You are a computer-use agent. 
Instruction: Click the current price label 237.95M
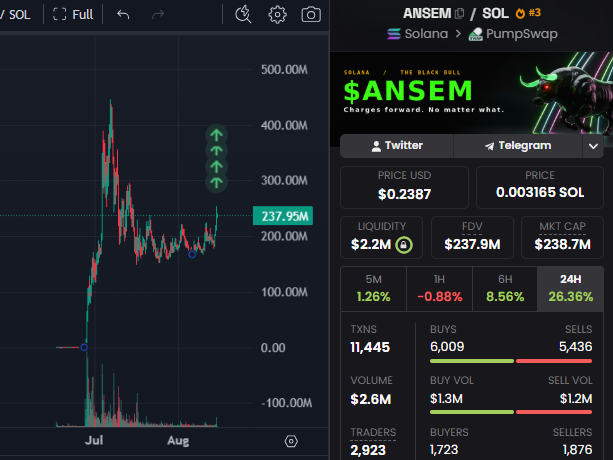point(283,216)
